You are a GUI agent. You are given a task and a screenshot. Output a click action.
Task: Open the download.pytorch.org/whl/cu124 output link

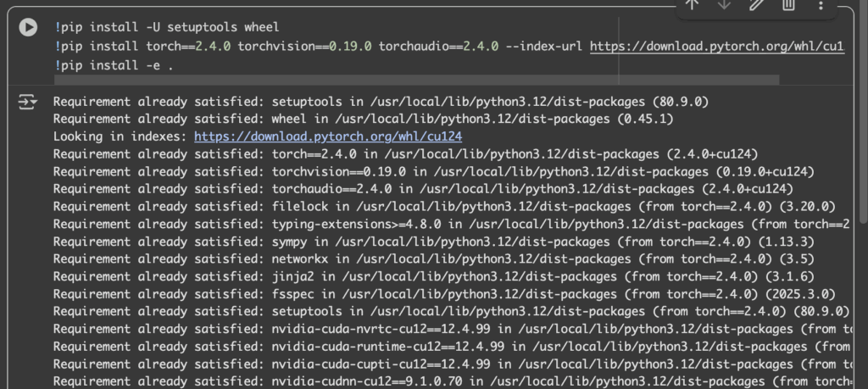point(327,136)
